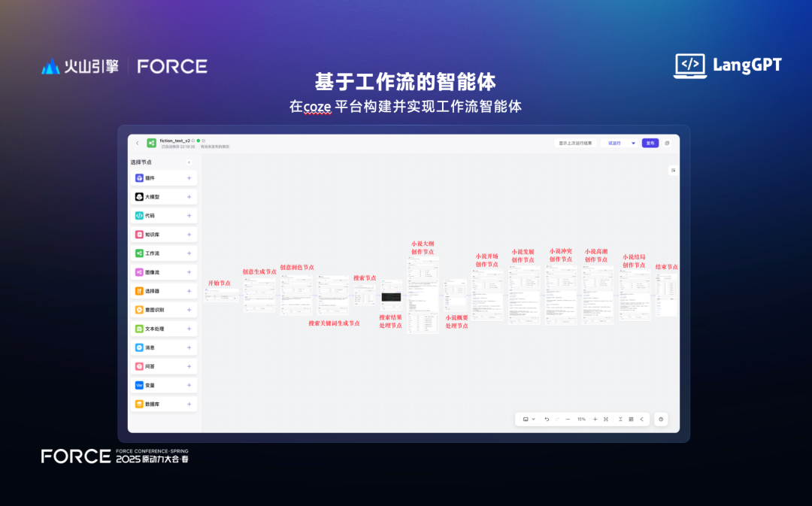Add a 知识库 node with plus
The image size is (812, 506).
tap(189, 235)
